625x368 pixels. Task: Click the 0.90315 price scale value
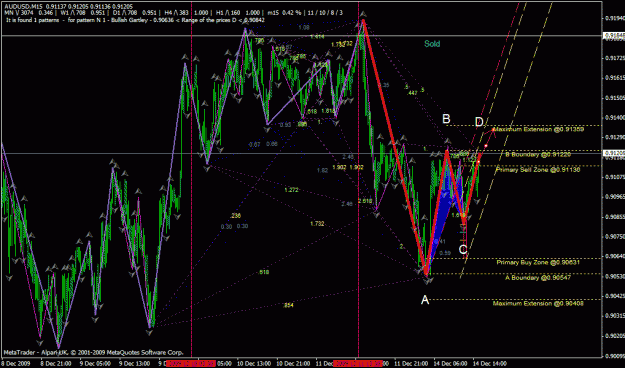coord(614,316)
